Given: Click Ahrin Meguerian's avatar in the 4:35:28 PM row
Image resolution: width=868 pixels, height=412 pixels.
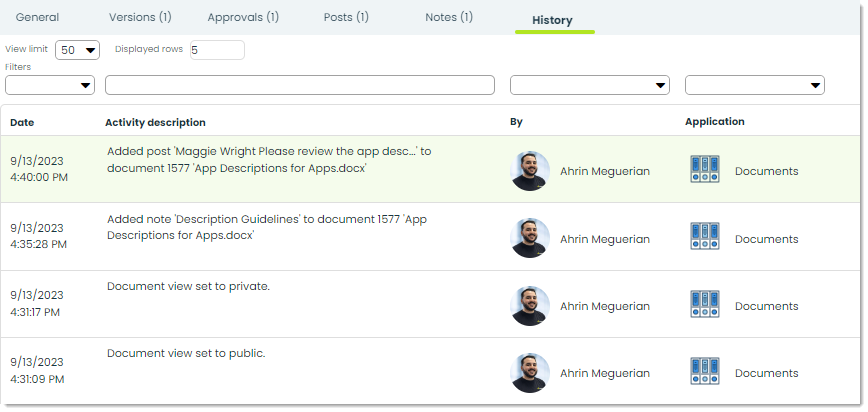Looking at the screenshot, I should (530, 238).
